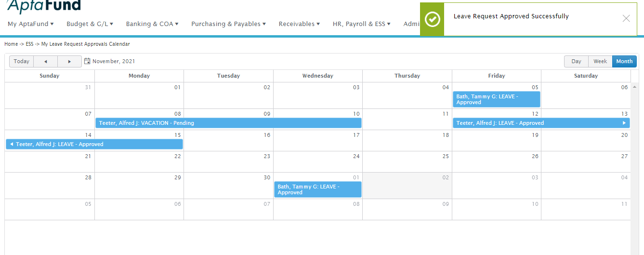Go to the next month arrow
Image resolution: width=644 pixels, height=255 pixels.
(69, 61)
